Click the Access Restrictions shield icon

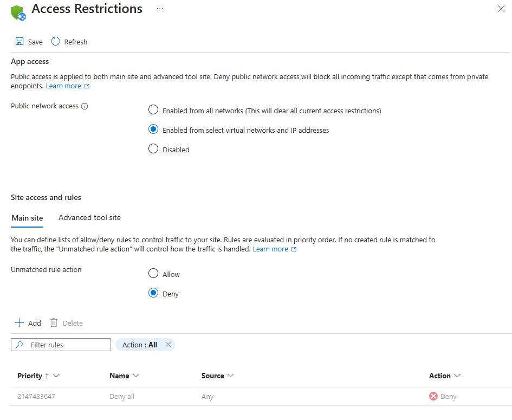17,11
